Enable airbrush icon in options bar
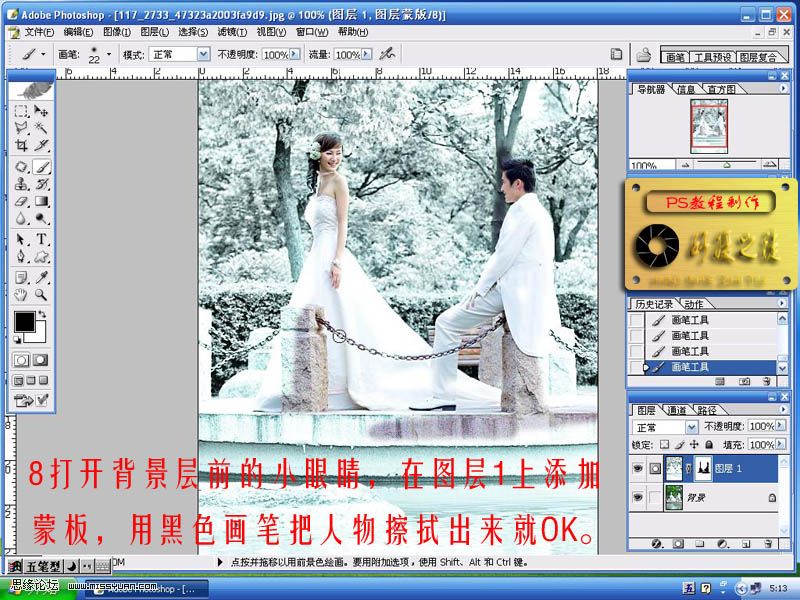This screenshot has height=600, width=800. tap(387, 54)
